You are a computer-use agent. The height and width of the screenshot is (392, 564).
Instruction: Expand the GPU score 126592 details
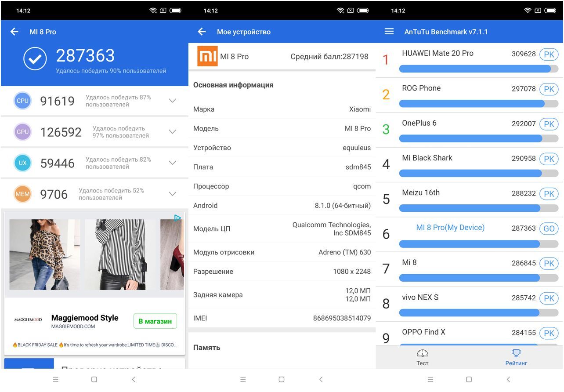[173, 132]
